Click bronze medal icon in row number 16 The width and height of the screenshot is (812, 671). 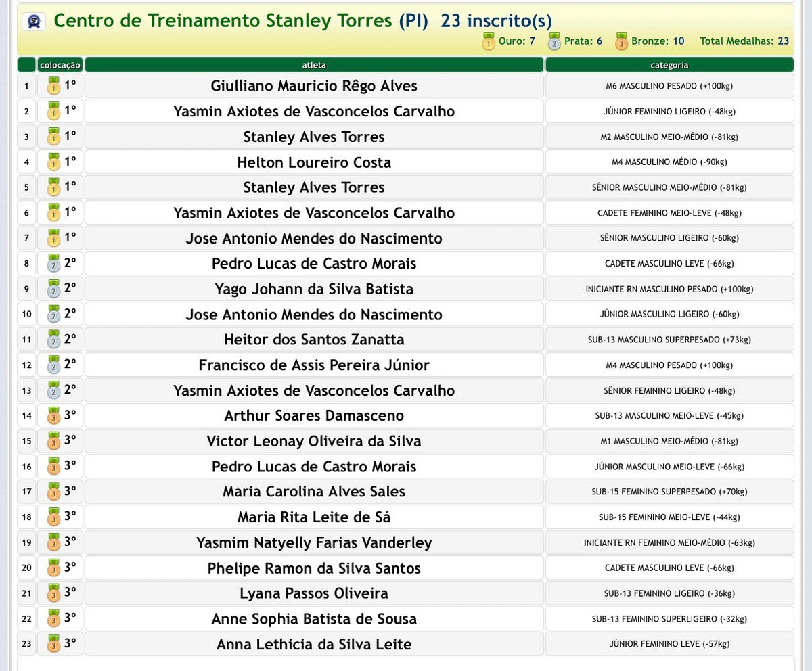point(53,467)
